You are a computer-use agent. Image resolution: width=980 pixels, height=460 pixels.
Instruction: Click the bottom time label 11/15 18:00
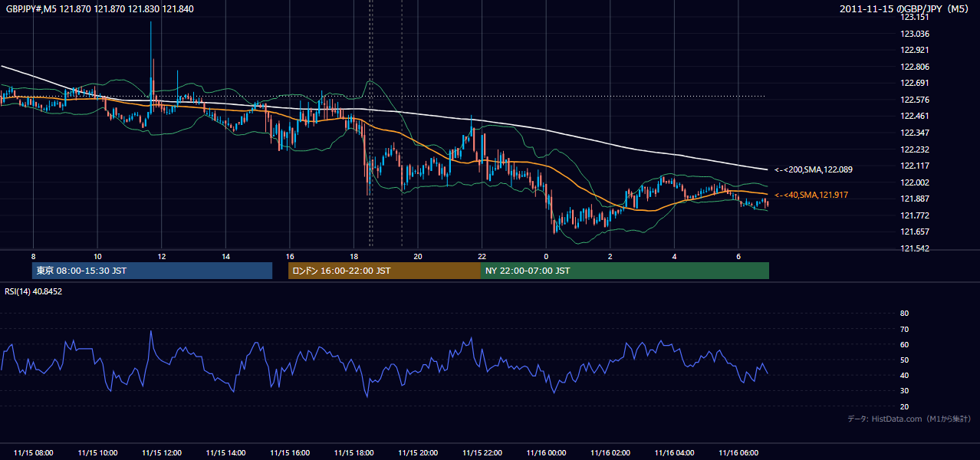354,453
